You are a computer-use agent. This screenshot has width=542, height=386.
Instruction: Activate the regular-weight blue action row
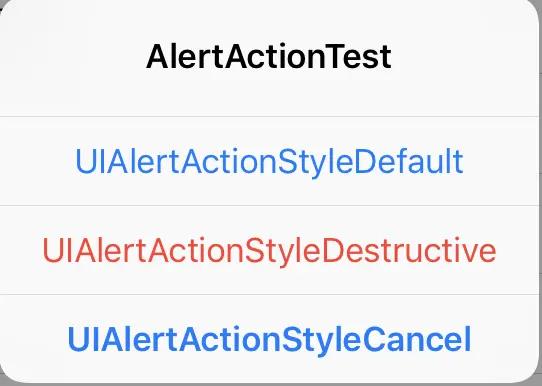pos(270,161)
